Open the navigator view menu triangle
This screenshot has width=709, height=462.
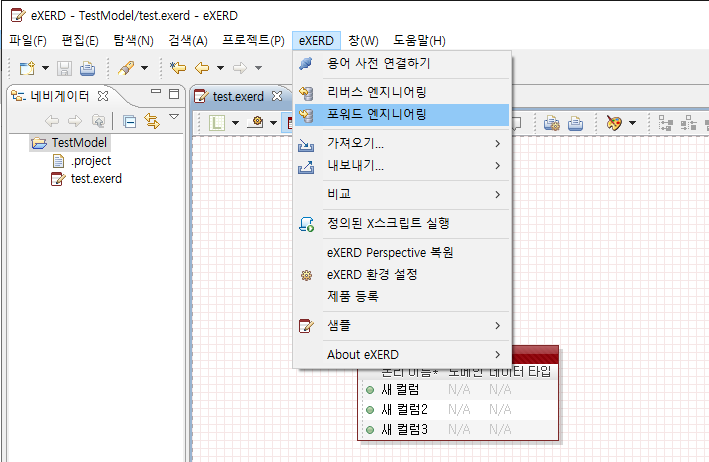174,117
